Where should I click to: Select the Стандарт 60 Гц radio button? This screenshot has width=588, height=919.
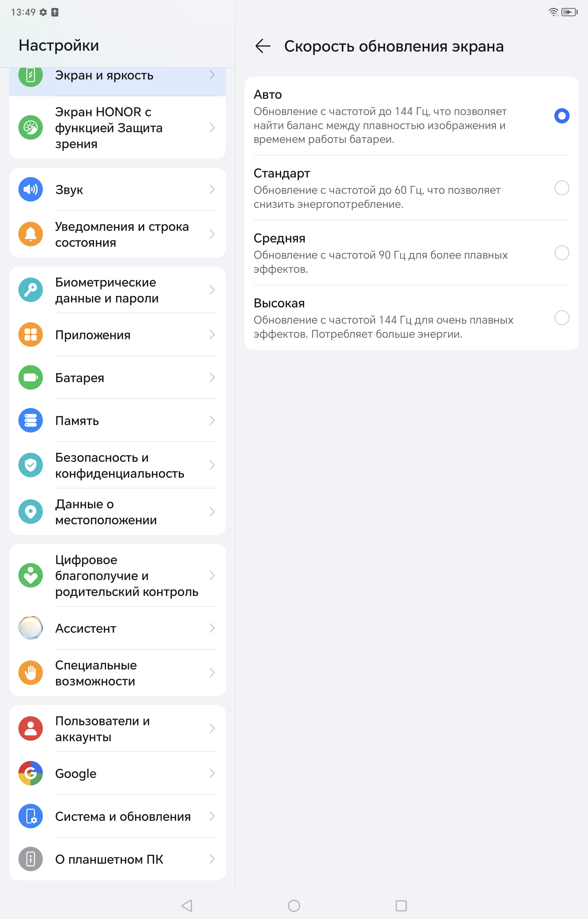click(562, 188)
